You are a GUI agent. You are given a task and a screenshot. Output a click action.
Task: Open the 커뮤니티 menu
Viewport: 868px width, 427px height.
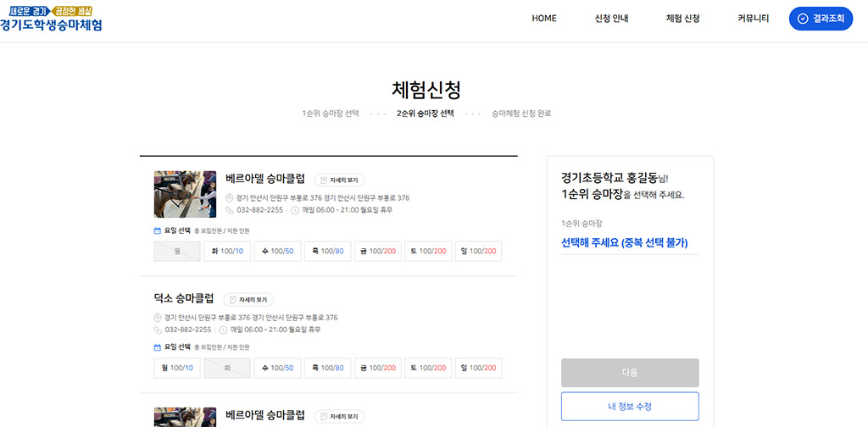(753, 19)
